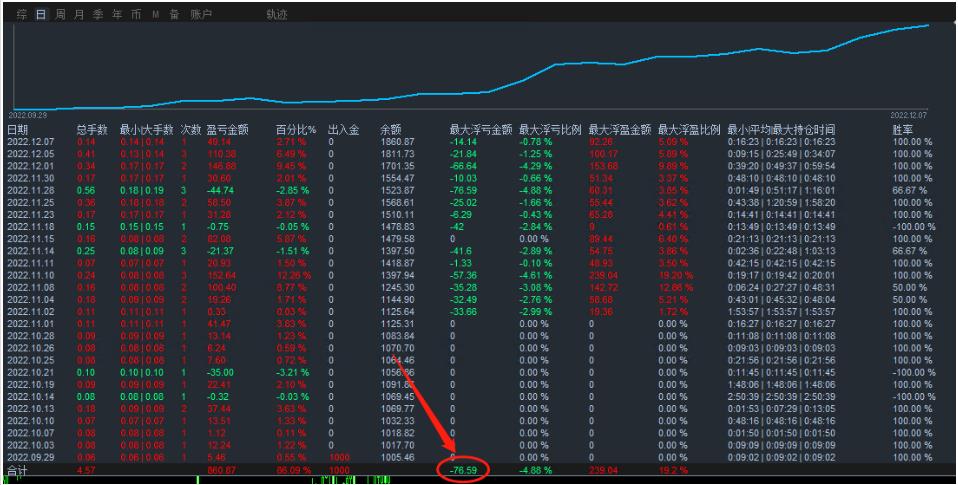Open the 账户 account tab
Image resolution: width=958 pixels, height=485 pixels.
click(200, 15)
